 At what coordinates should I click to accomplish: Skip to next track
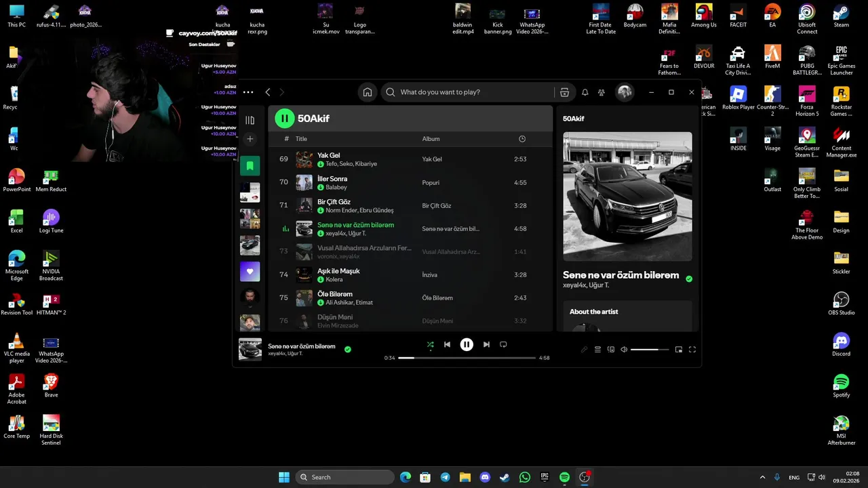click(x=486, y=344)
